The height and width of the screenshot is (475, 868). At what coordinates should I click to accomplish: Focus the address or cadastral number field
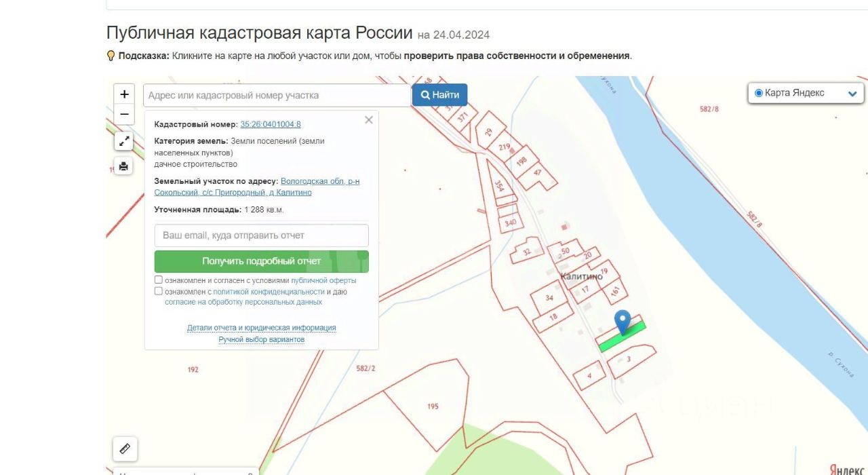click(x=277, y=95)
